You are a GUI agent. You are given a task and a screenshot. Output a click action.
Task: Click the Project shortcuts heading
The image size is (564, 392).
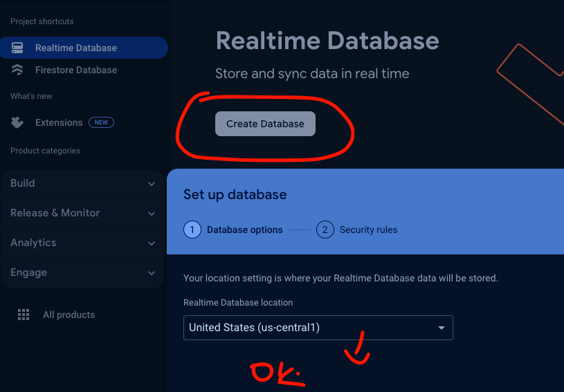pyautogui.click(x=42, y=21)
